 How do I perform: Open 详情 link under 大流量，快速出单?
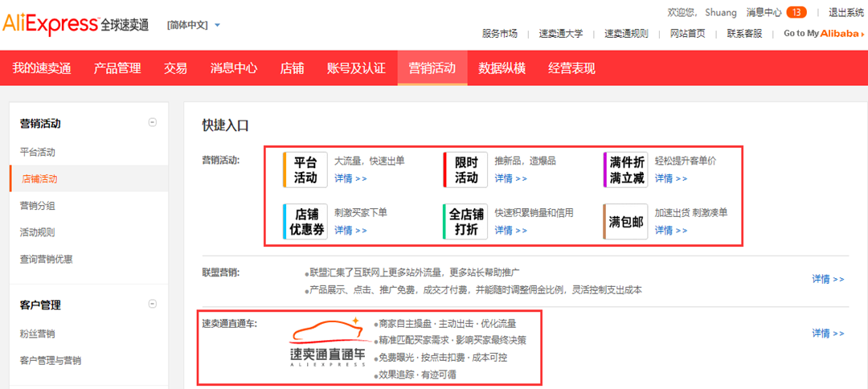[350, 178]
